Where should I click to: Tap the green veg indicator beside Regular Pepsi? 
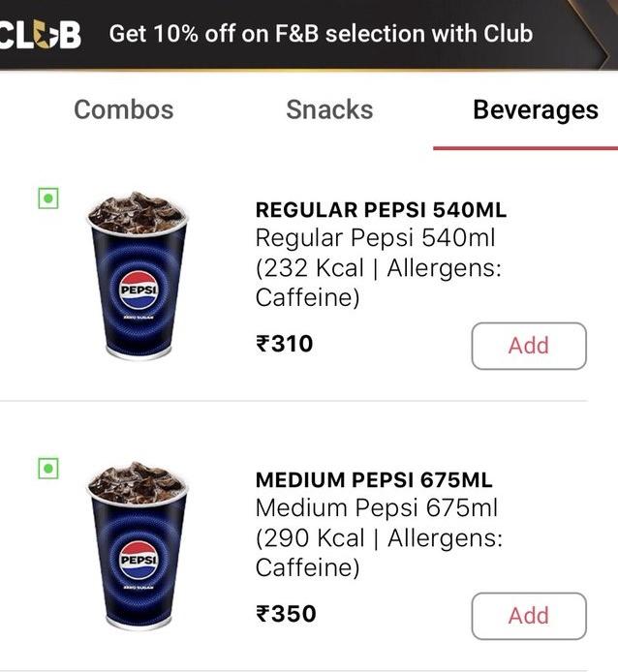pyautogui.click(x=47, y=199)
